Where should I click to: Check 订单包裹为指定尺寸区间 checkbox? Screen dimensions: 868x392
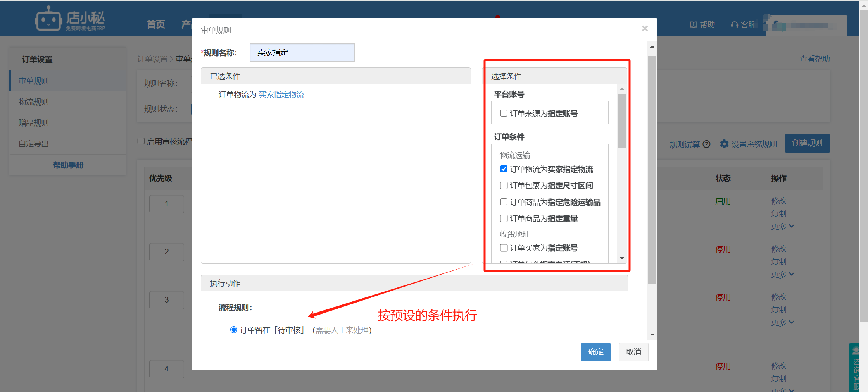coord(504,186)
